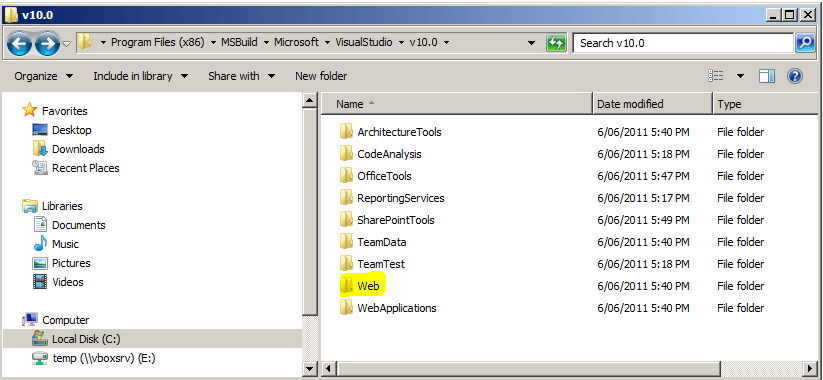Click the Program Files (x86) breadcrumb
Screen dimensions: 823x380
coord(157,43)
